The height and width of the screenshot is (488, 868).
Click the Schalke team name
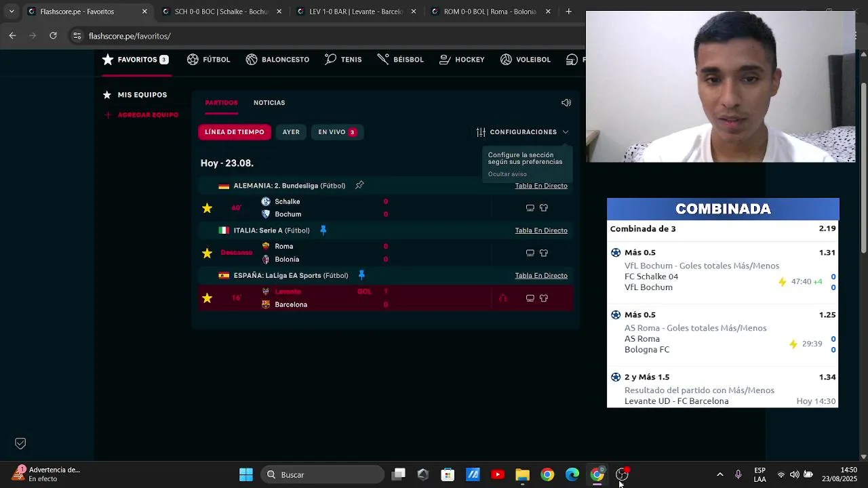click(288, 201)
